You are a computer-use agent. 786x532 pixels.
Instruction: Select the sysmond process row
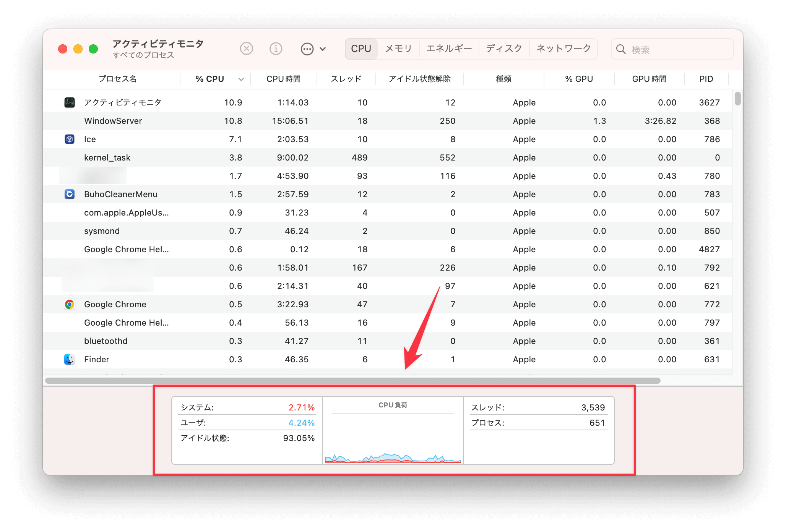[387, 231]
